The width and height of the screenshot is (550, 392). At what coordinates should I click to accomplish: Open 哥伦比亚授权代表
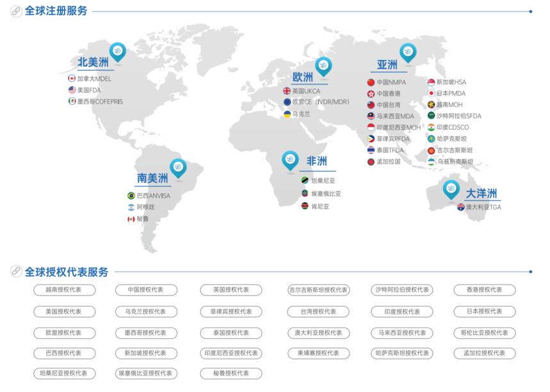coord(485,333)
